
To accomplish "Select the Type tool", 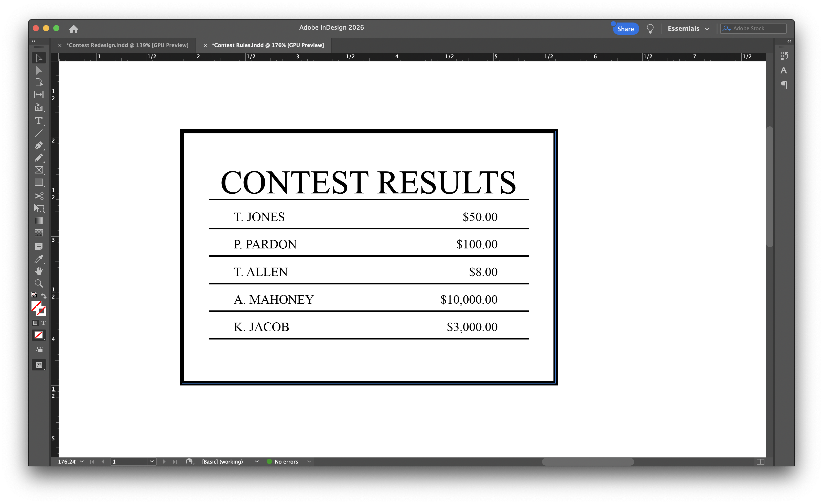I will (39, 121).
